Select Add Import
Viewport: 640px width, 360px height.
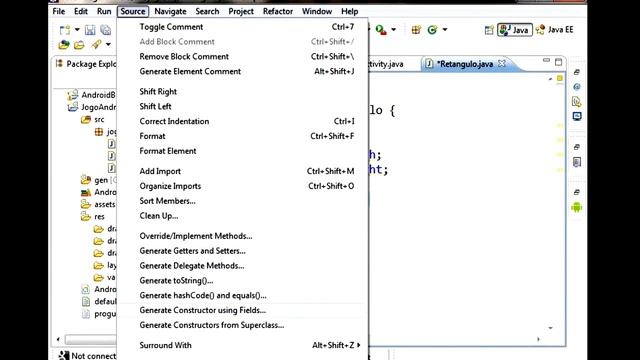click(242, 171)
